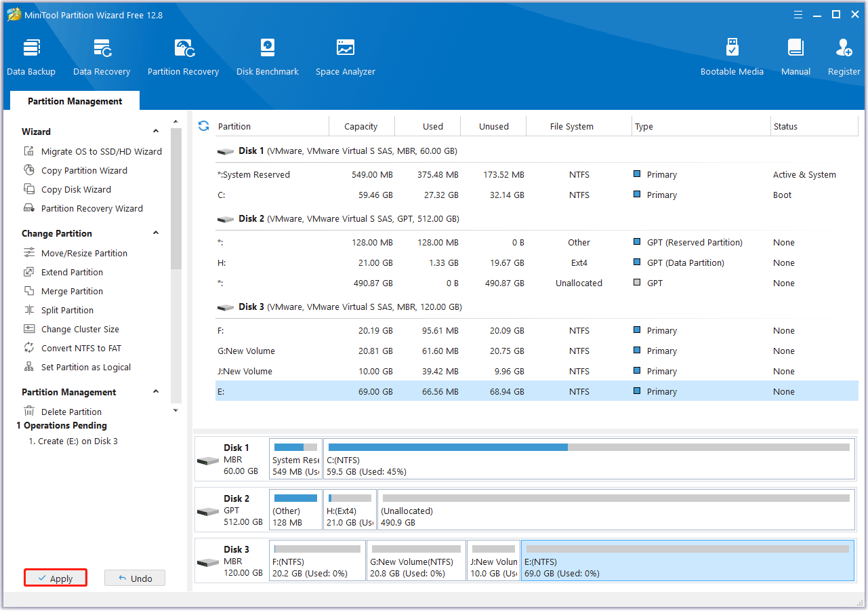Open the Manual
Image resolution: width=868 pixels, height=611 pixels.
795,58
